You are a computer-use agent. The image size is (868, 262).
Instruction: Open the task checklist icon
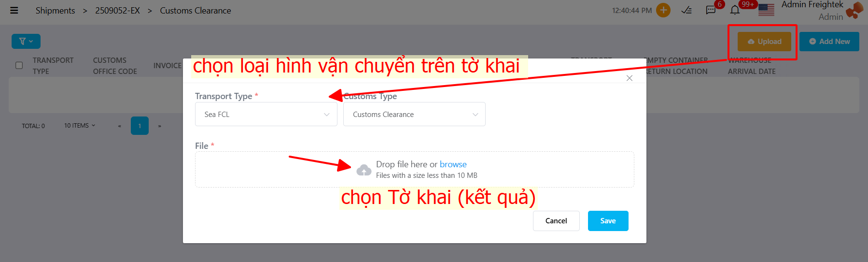point(686,10)
